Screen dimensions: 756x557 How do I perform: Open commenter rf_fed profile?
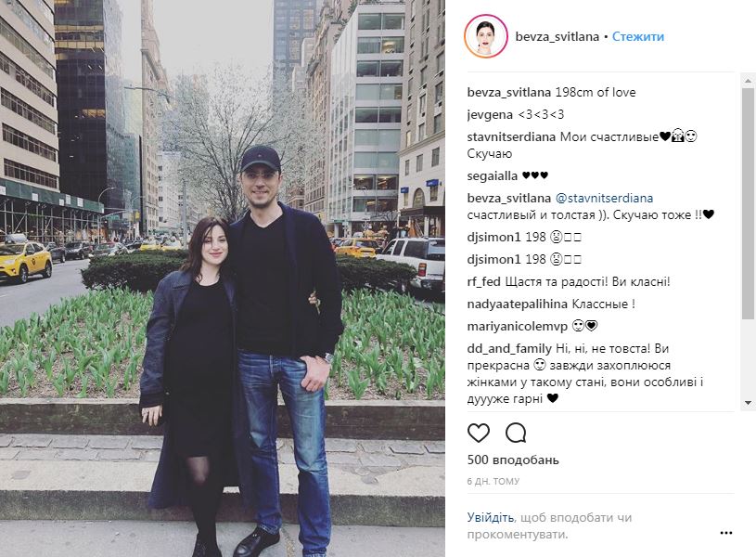pos(483,282)
